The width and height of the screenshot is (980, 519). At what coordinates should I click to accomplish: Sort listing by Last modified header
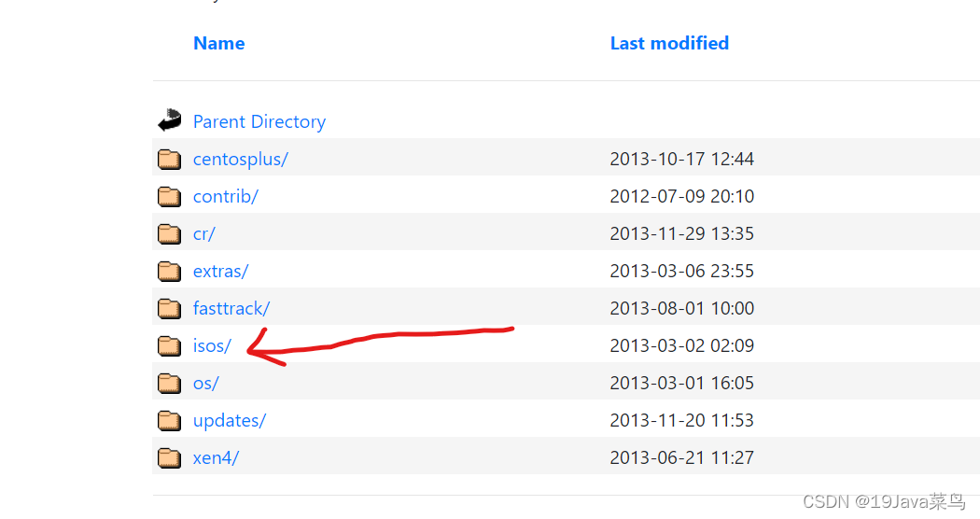pos(669,43)
